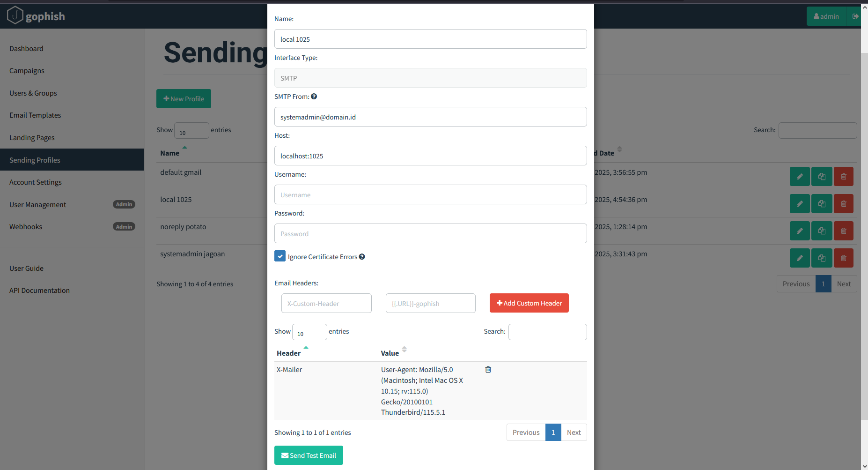Image resolution: width=868 pixels, height=470 pixels.
Task: Open the modal's Show entries selector
Action: (309, 332)
